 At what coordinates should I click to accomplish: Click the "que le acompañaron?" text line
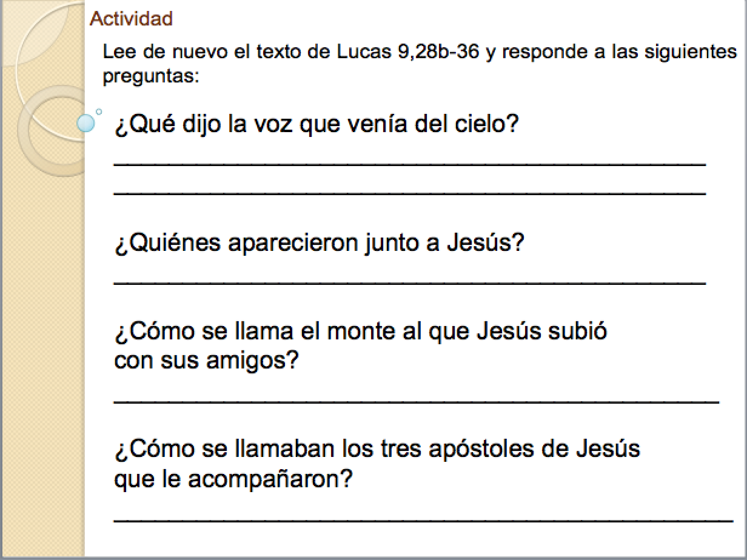click(x=233, y=479)
